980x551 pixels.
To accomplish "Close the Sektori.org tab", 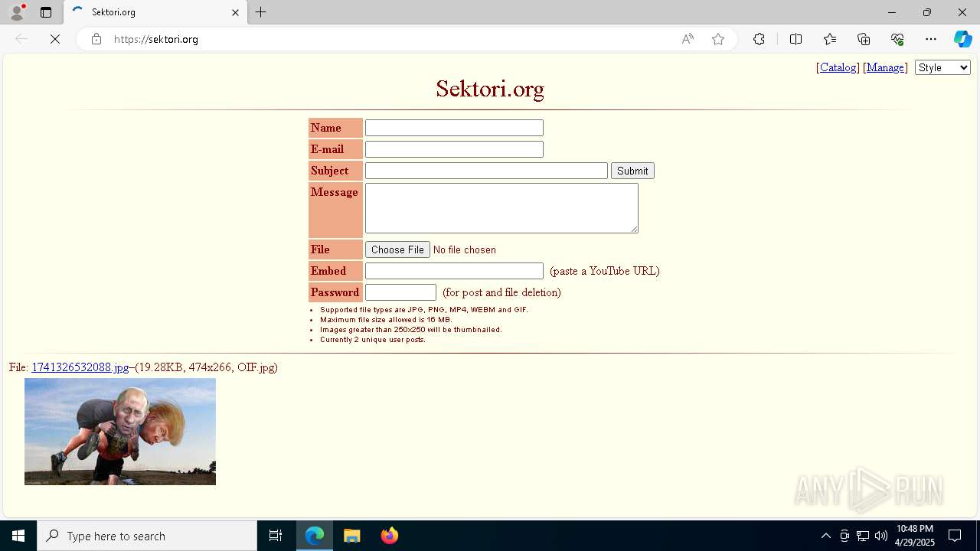I will pyautogui.click(x=235, y=12).
